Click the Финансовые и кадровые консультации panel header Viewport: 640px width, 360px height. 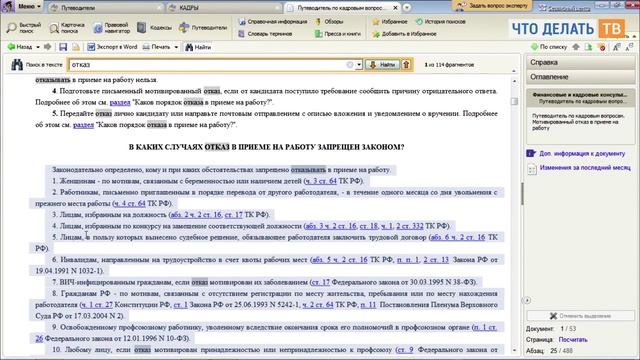coord(580,98)
